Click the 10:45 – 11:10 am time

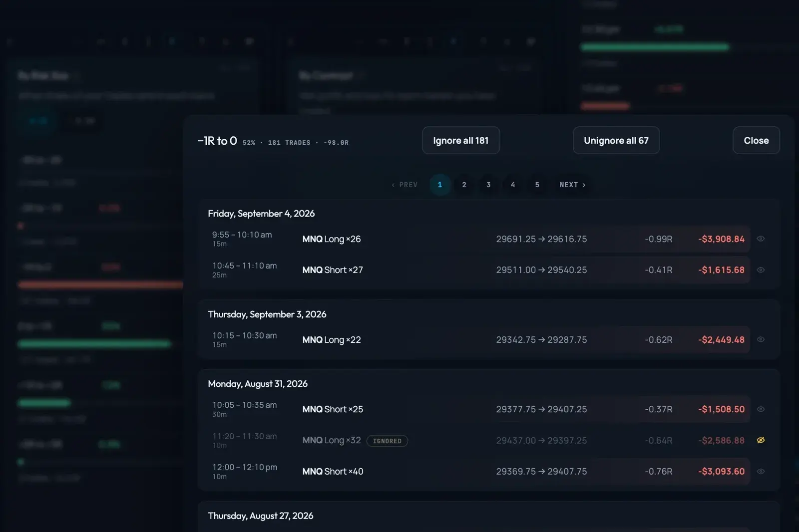245,266
